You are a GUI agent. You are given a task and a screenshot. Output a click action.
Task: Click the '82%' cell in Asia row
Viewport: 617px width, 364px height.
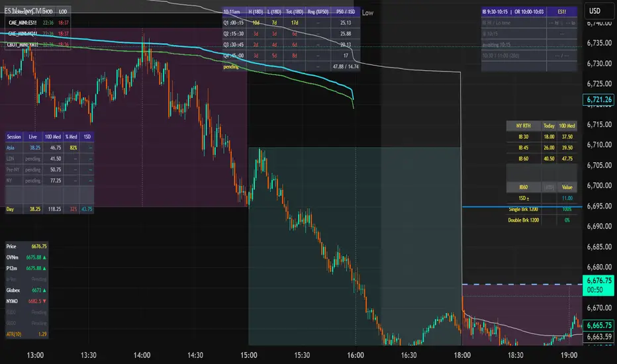coord(73,148)
